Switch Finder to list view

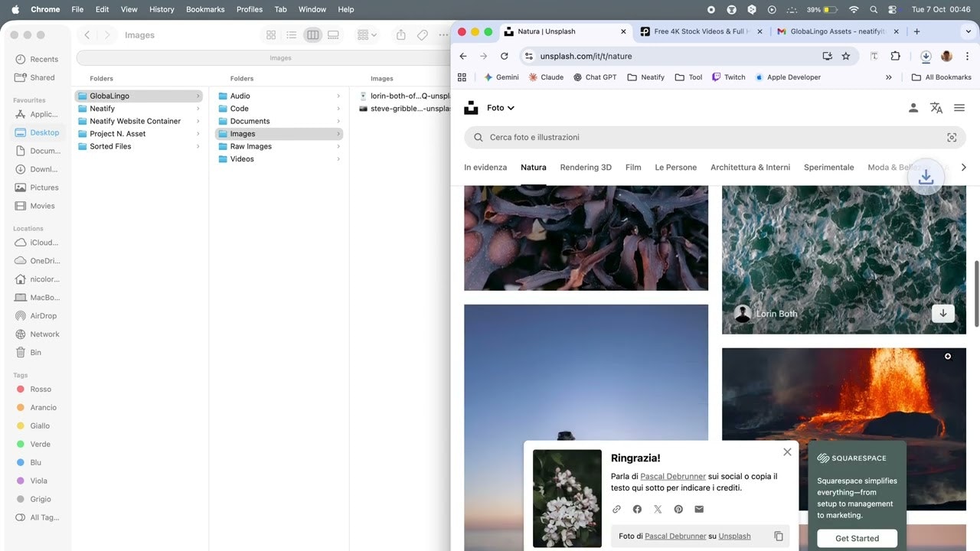tap(292, 34)
